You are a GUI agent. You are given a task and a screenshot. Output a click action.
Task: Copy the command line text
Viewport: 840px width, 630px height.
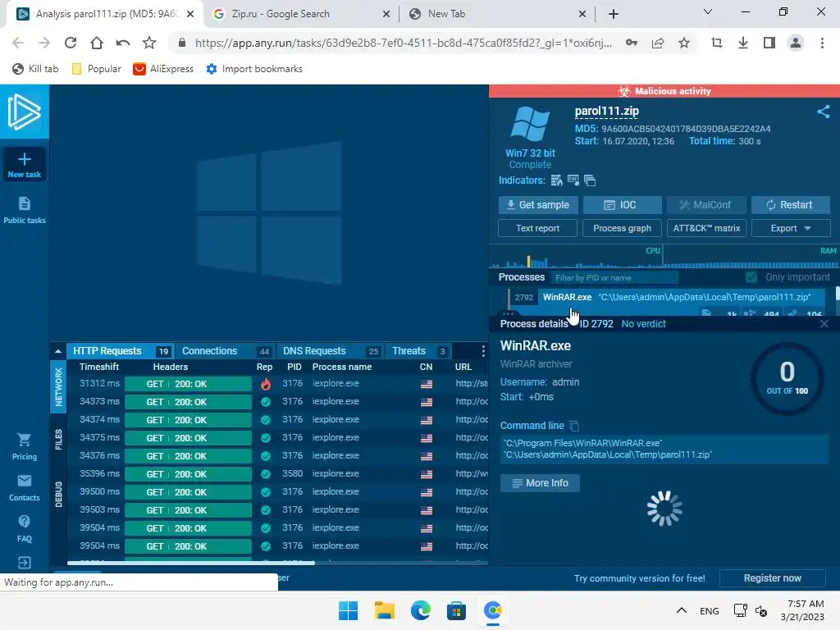(573, 426)
